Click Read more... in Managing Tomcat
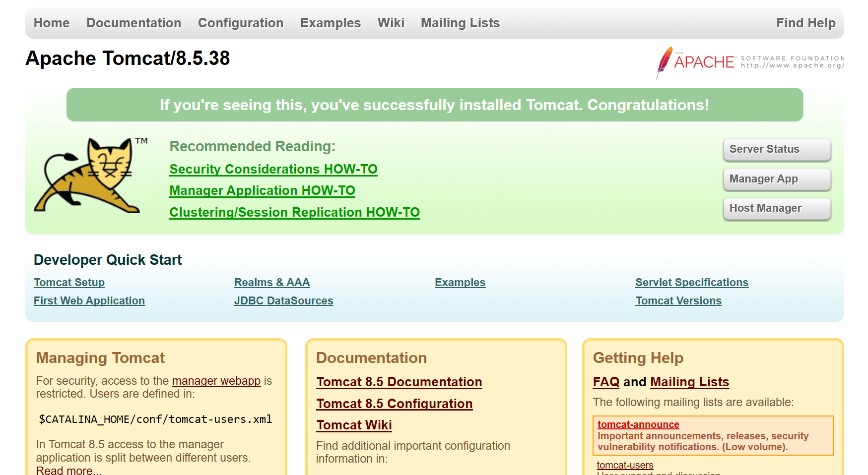868x475 pixels. click(x=69, y=470)
